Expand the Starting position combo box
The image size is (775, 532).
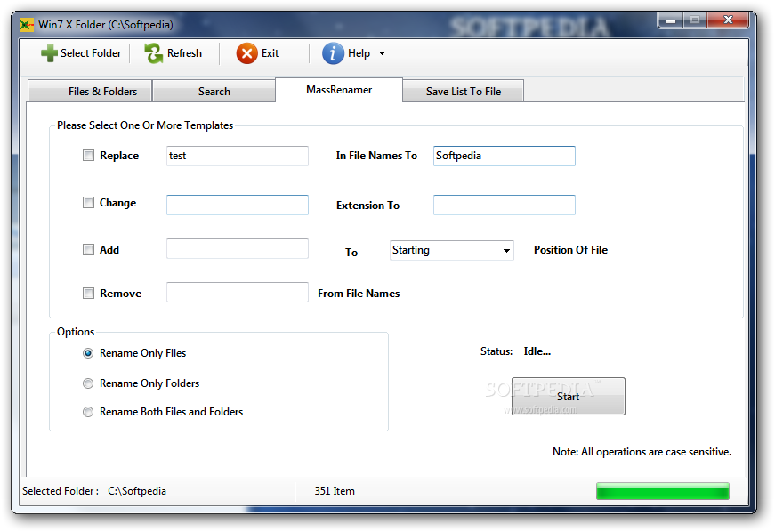(506, 251)
